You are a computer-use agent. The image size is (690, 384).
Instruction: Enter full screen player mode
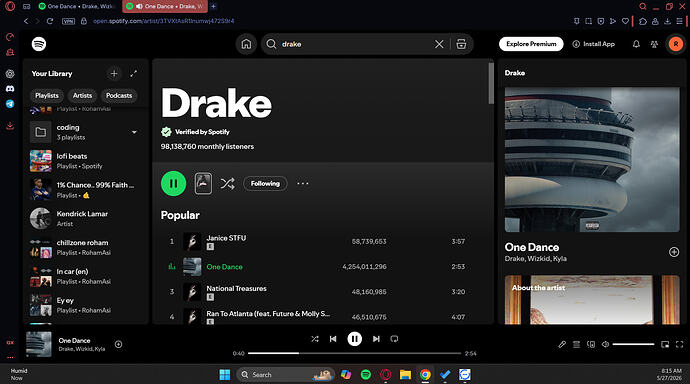coord(679,344)
